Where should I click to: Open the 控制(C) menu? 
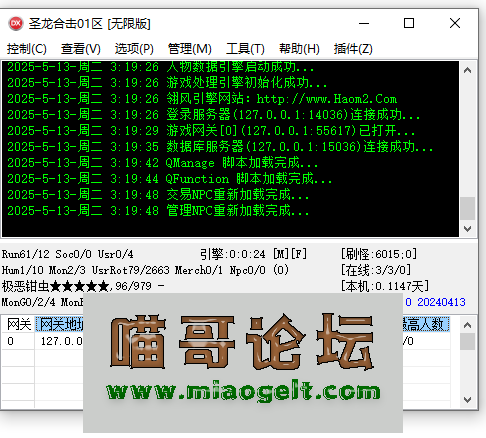(x=27, y=49)
